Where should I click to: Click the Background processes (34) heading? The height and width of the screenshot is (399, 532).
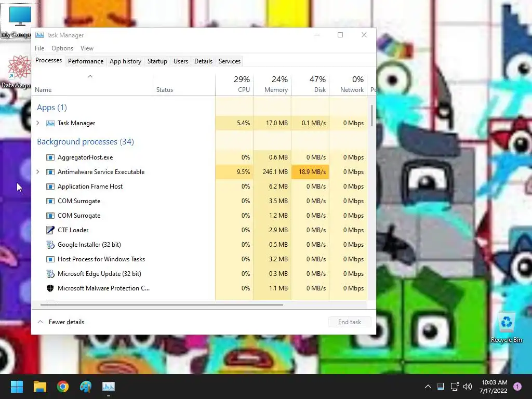[86, 141]
